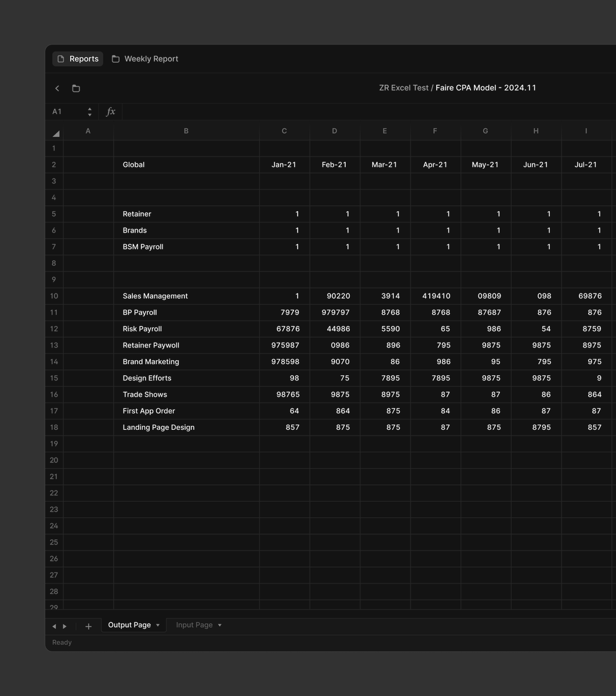Open the folder icon beside back arrow

coord(76,88)
